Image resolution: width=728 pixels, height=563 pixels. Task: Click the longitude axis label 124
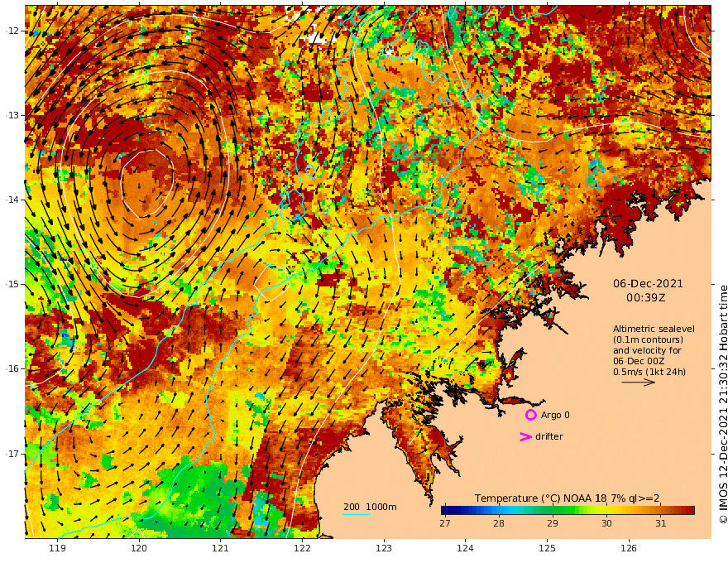click(x=465, y=548)
